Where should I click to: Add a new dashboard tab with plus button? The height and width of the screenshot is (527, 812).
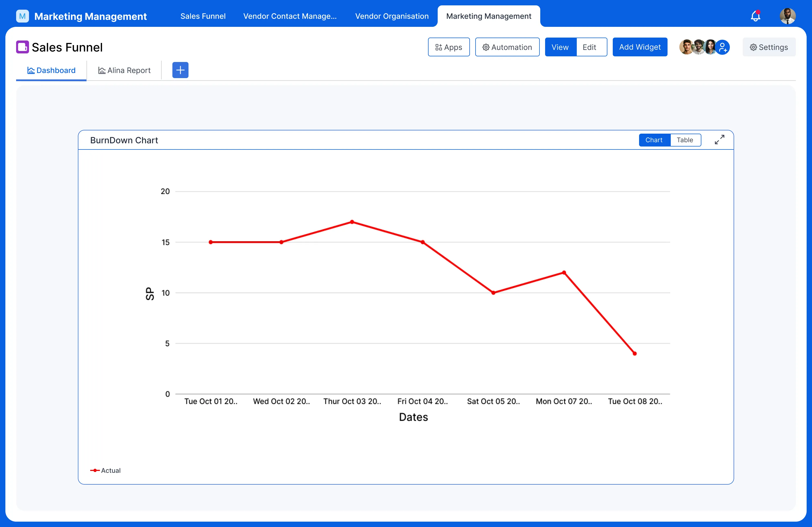point(180,70)
